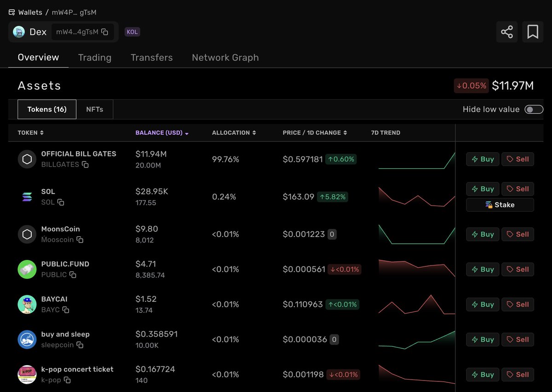Stake SOL with the Stake button
Screen dimensions: 552x392
[500, 205]
